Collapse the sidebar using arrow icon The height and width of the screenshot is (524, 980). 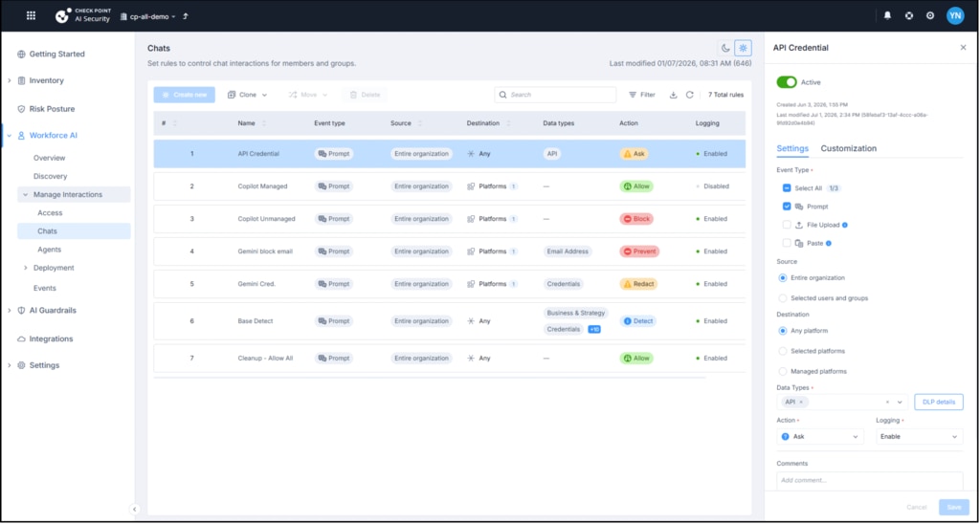click(x=134, y=509)
